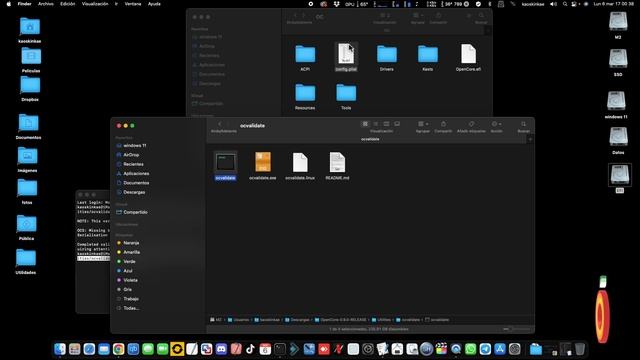The image size is (640, 360).
Task: Open the Datos drive on the desktop
Action: 618,140
